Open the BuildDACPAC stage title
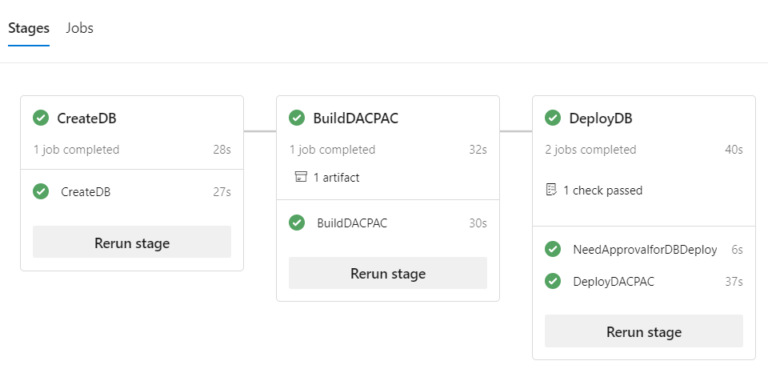Image resolution: width=768 pixels, height=365 pixels. pyautogui.click(x=356, y=119)
